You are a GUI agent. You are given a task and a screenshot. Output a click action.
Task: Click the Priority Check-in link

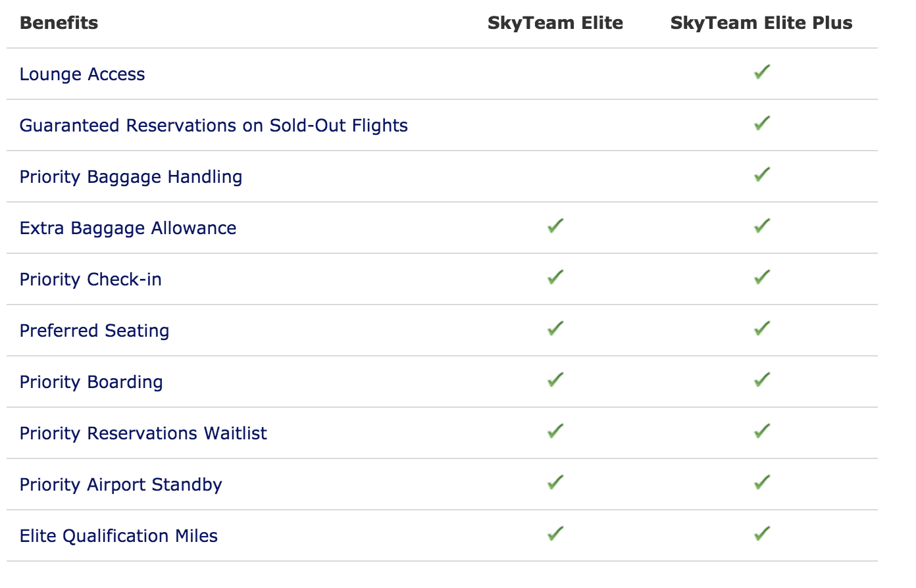[x=90, y=280]
